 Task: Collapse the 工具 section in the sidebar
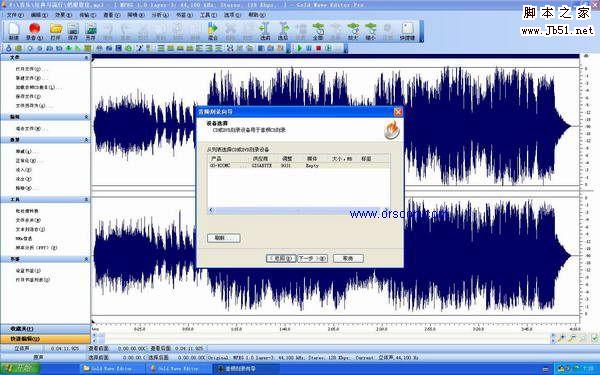coord(86,199)
